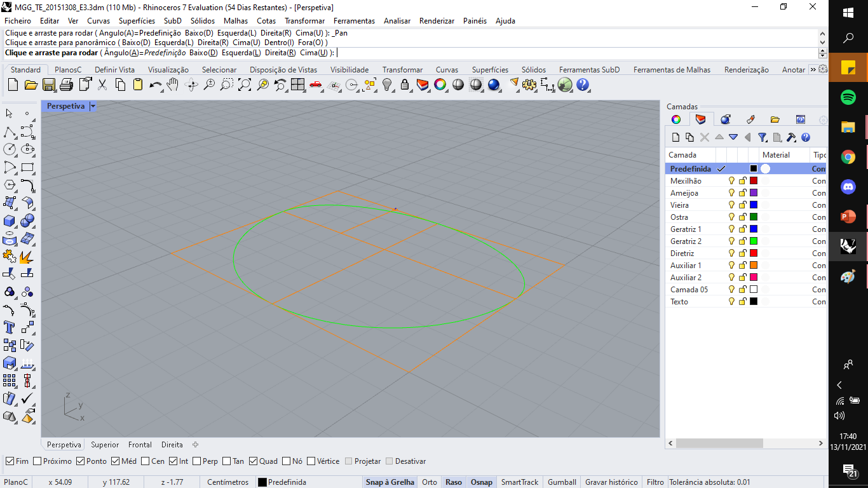Select the Text tool icon in left sidebar
The height and width of the screenshot is (488, 868).
pos(10,327)
